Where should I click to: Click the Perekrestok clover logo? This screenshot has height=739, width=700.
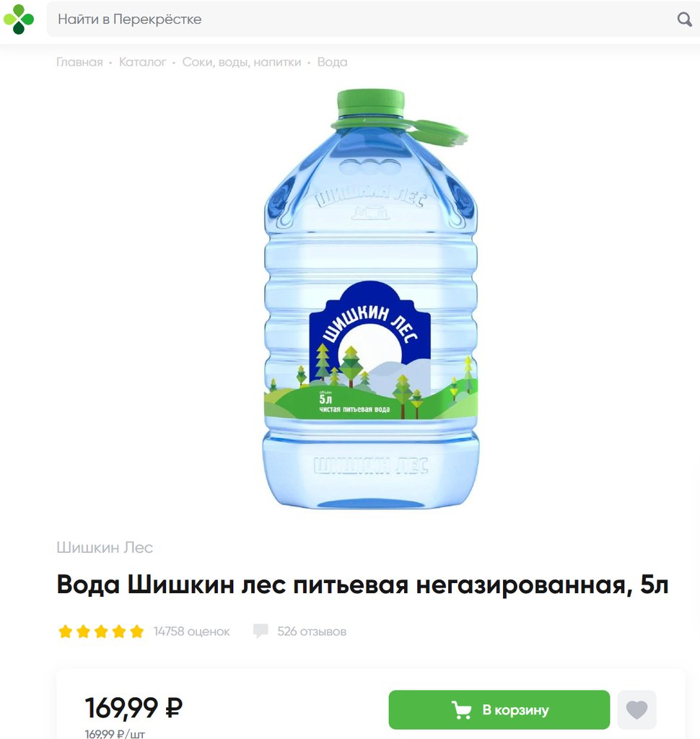coord(19,19)
